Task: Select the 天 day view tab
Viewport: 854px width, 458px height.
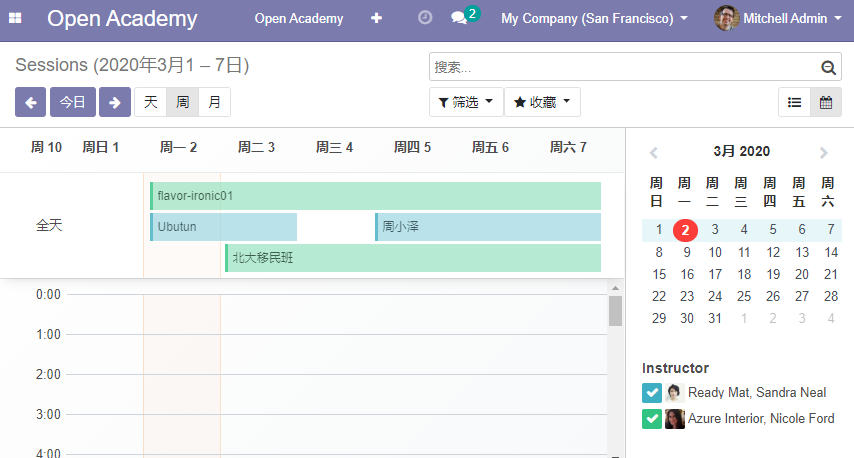Action: coord(150,102)
